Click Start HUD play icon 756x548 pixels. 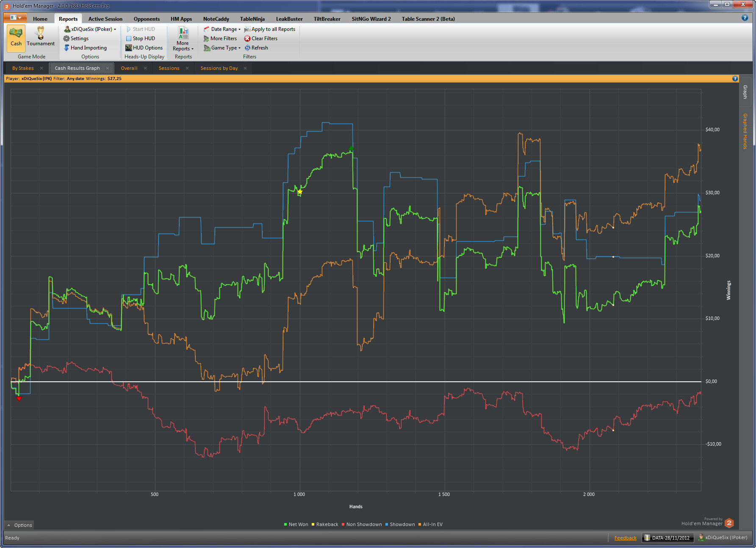(x=129, y=29)
